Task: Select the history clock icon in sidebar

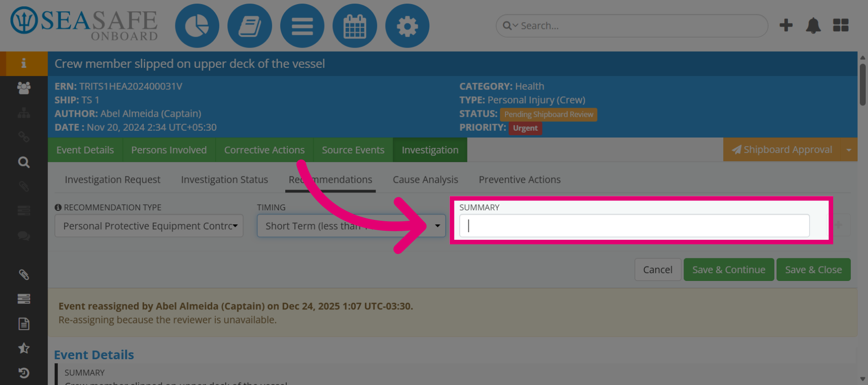Action: 24,373
